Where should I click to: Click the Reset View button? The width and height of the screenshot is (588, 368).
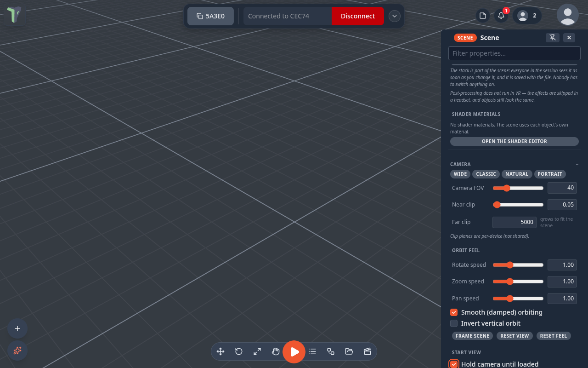pyautogui.click(x=514, y=336)
